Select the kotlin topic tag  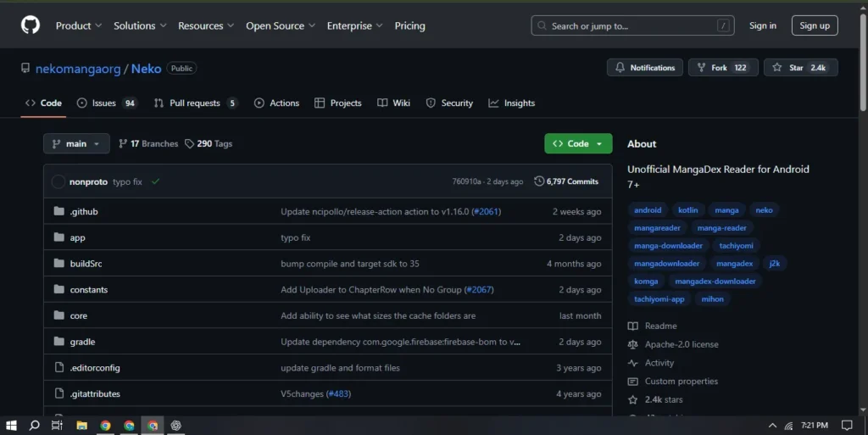(687, 210)
